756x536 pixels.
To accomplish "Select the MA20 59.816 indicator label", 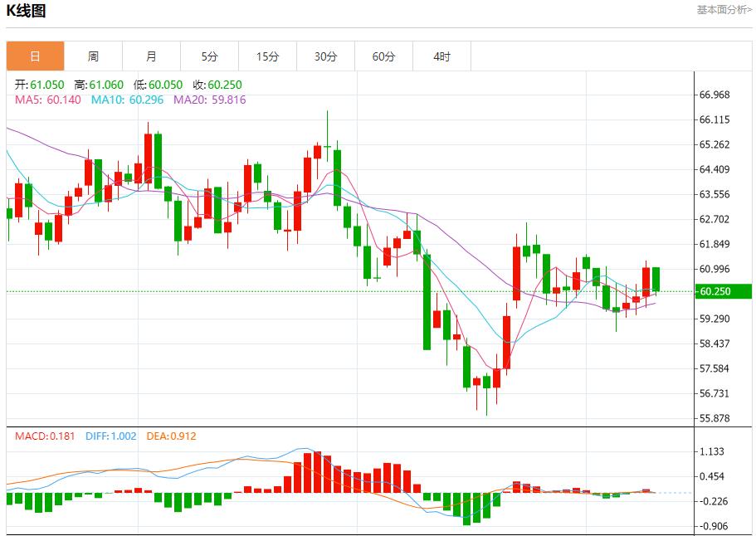I will pos(209,100).
